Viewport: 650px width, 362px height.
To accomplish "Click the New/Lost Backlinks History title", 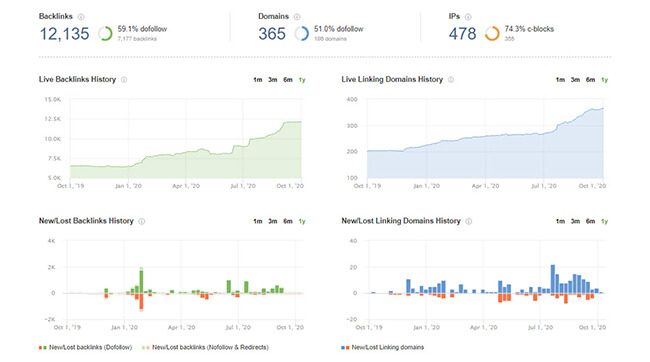I will 86,221.
